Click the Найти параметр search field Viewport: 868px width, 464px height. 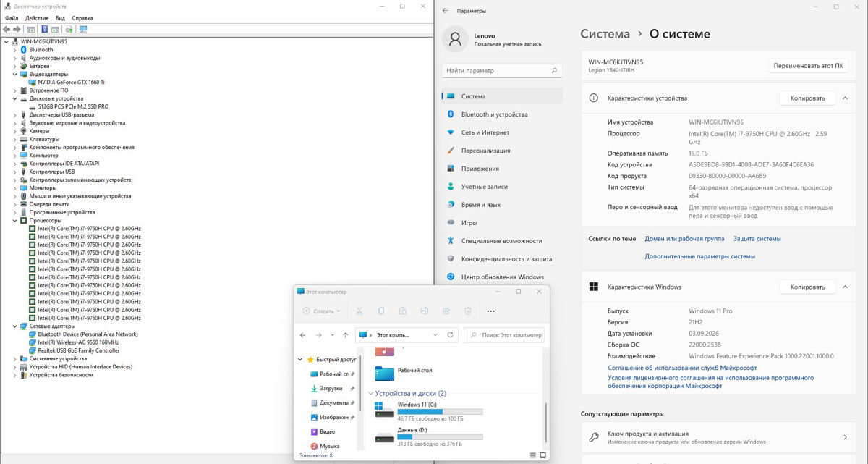(502, 71)
